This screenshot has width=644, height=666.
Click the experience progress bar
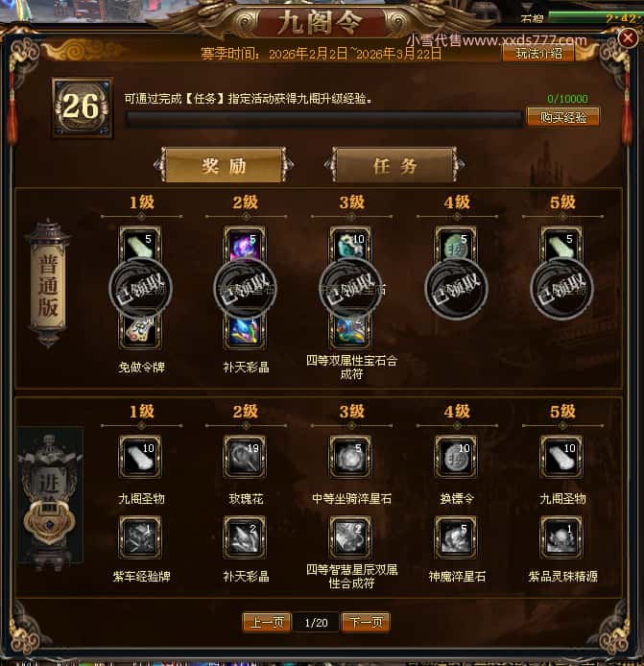[x=323, y=119]
